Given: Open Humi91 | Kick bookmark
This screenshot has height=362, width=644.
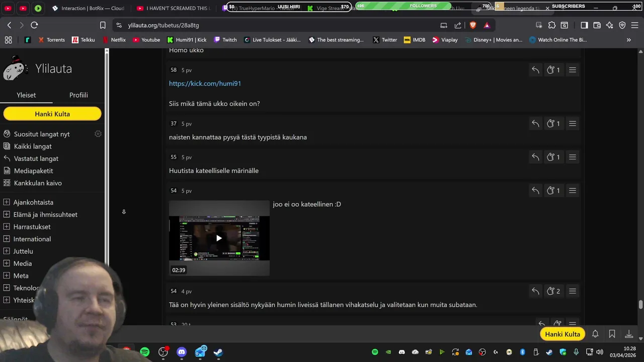Looking at the screenshot, I should point(187,40).
